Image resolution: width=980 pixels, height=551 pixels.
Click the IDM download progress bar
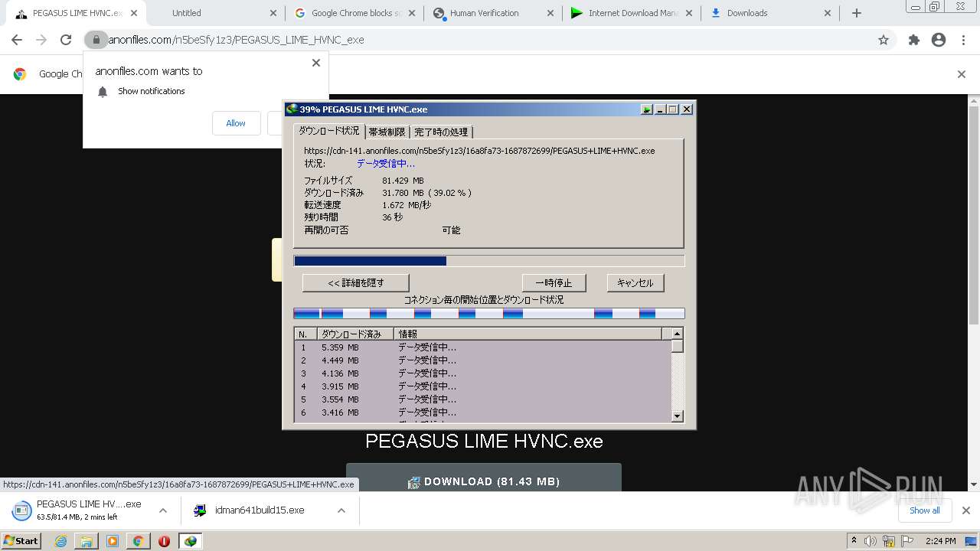488,261
